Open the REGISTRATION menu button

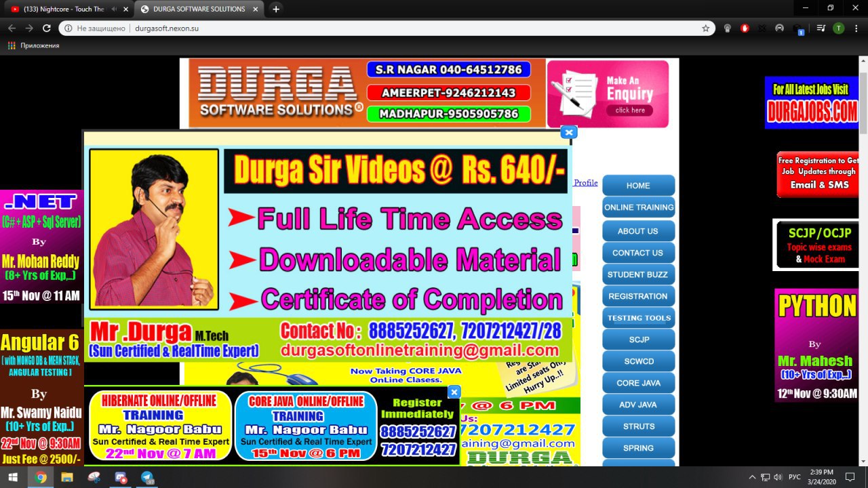[638, 296]
